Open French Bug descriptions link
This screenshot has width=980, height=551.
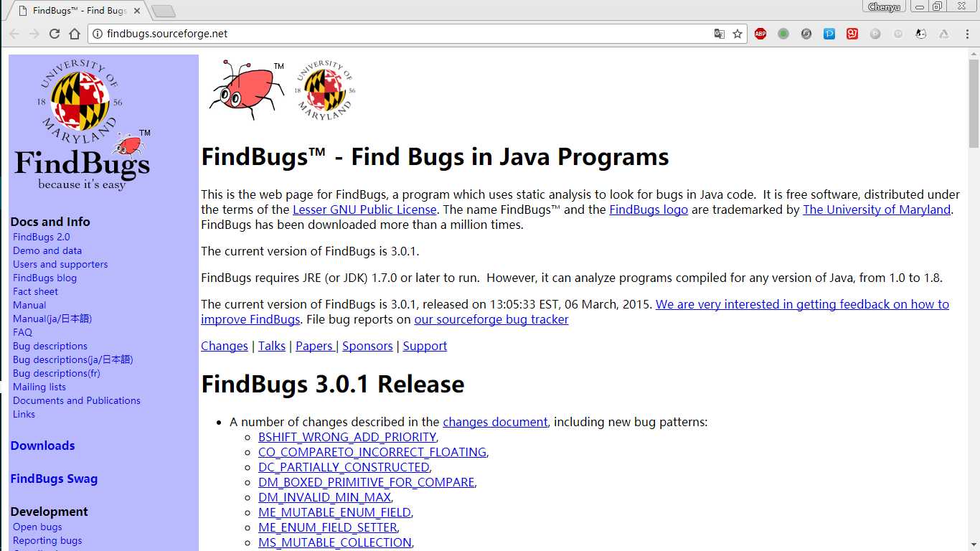click(x=57, y=373)
